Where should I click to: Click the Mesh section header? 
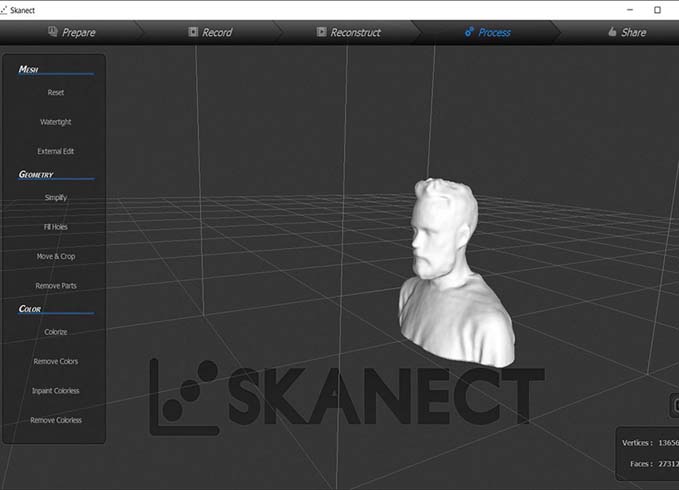[x=29, y=70]
